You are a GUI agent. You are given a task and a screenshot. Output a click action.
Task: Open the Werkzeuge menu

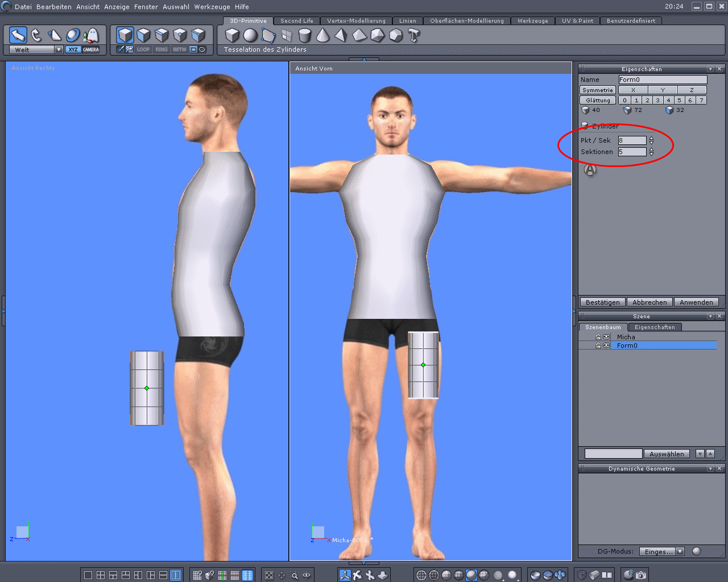[212, 7]
